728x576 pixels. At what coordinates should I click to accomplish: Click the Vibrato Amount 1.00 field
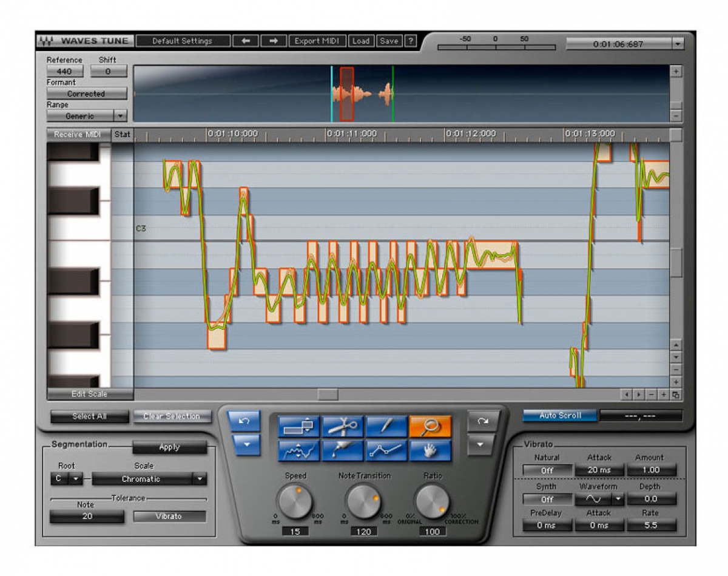click(652, 470)
